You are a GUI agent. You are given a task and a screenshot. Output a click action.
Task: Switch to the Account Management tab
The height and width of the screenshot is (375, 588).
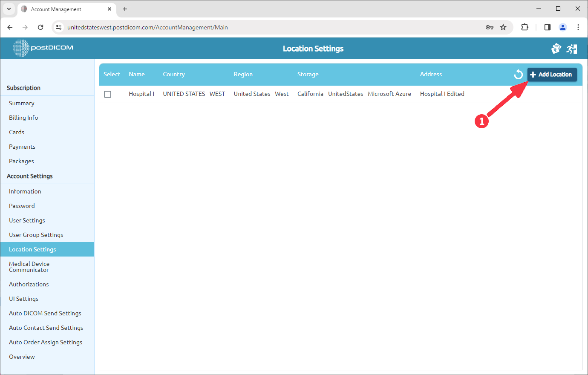pyautogui.click(x=60, y=9)
